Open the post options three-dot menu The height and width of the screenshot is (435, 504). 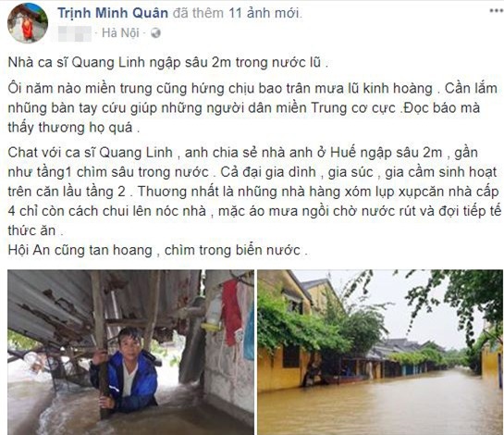pos(497,11)
